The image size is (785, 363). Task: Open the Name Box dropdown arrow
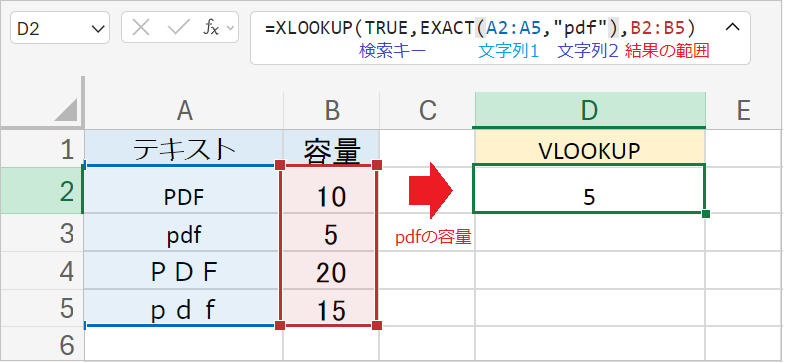(98, 29)
